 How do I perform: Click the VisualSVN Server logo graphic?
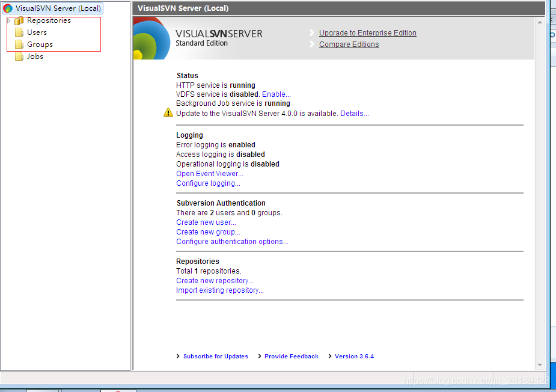click(151, 38)
